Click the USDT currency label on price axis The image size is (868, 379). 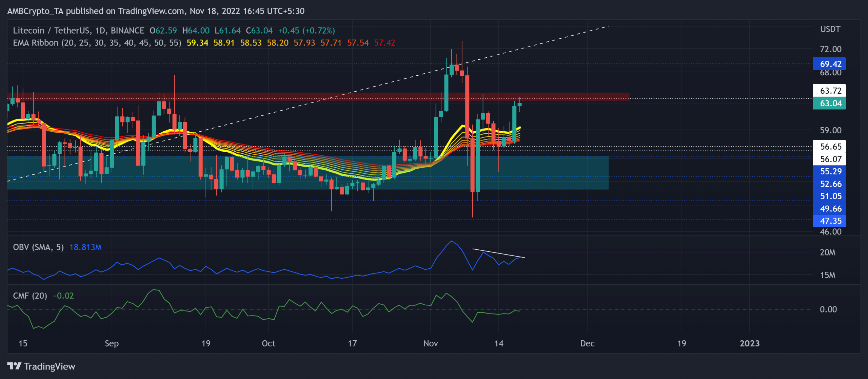point(830,29)
